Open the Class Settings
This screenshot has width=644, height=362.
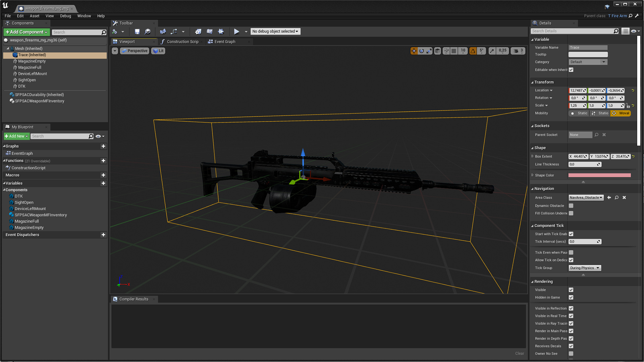tap(198, 31)
